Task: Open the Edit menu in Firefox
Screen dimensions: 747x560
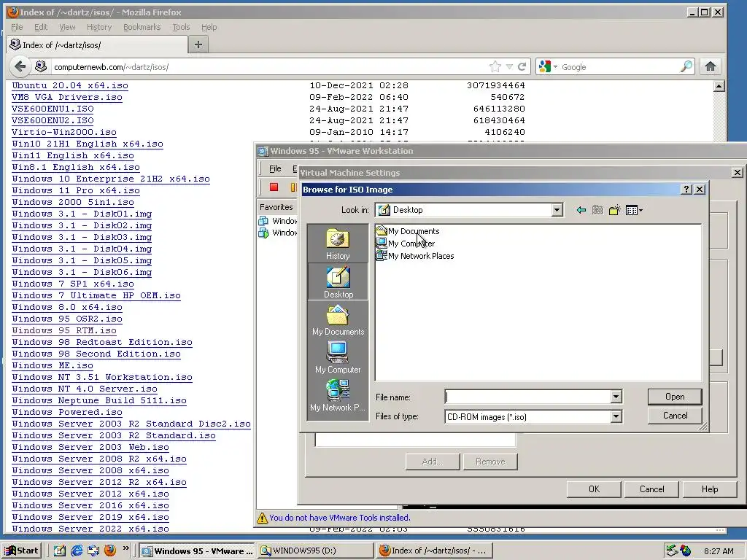Action: (x=41, y=27)
